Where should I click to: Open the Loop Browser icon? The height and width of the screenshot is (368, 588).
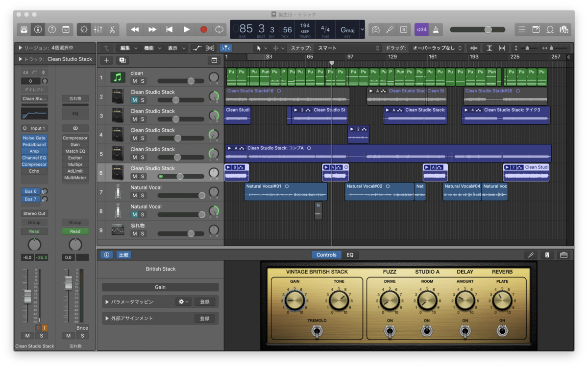pyautogui.click(x=550, y=29)
